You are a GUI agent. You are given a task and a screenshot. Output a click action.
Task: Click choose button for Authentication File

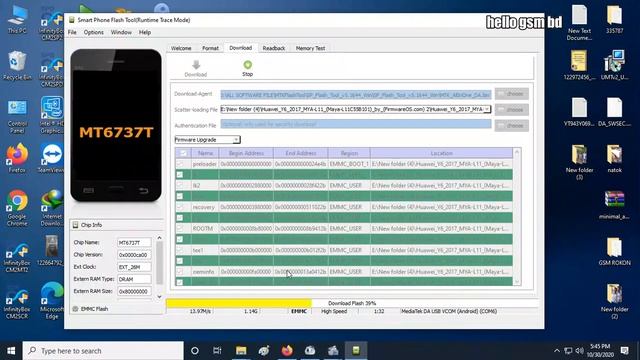click(x=512, y=125)
